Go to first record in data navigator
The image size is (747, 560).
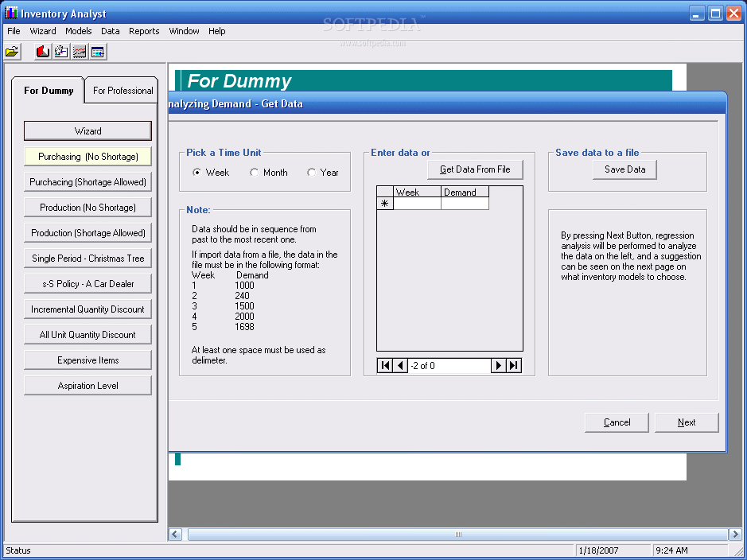point(385,365)
